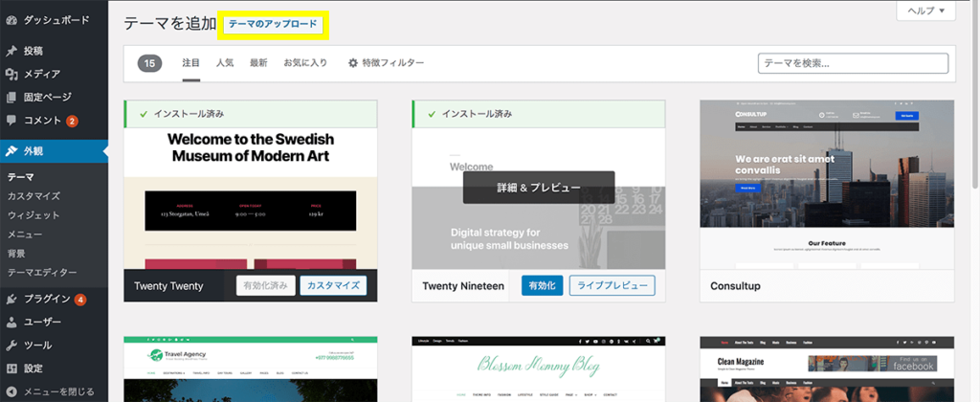Click the Twenty Twenty theme name

coord(168,286)
